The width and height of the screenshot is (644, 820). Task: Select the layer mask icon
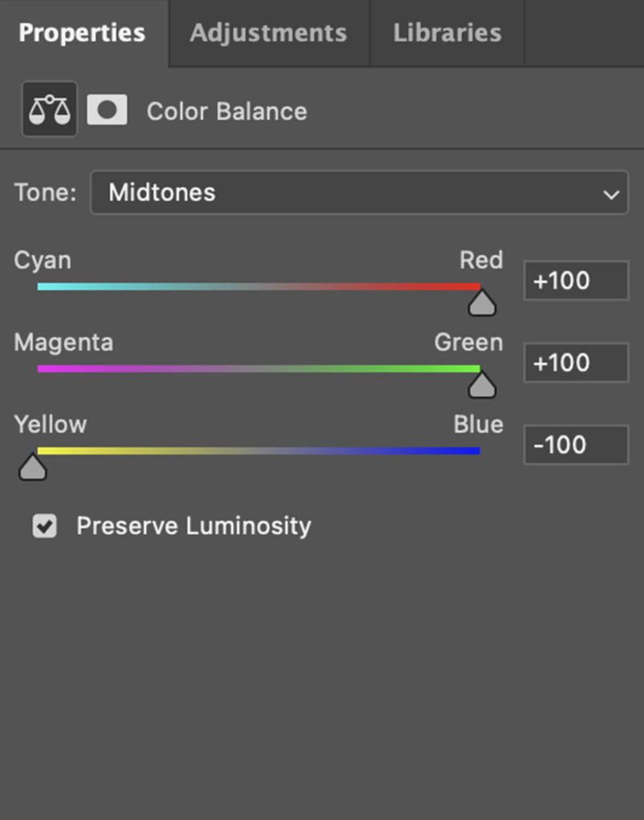107,110
